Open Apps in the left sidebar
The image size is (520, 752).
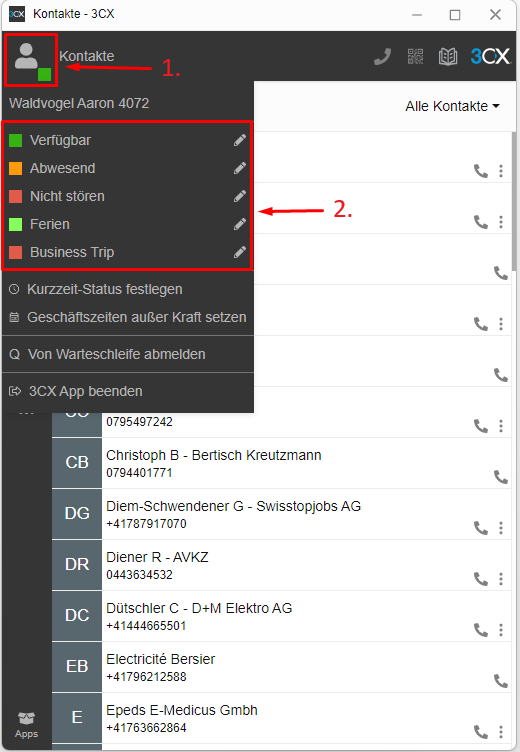coord(26,725)
